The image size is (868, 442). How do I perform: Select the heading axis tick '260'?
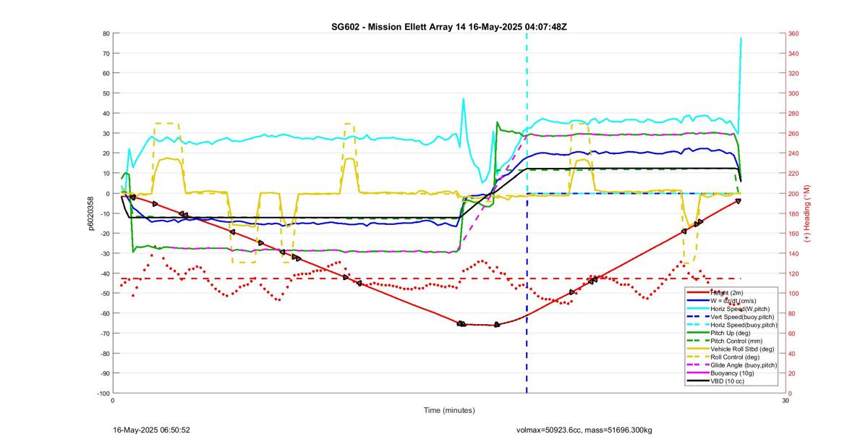tap(793, 133)
